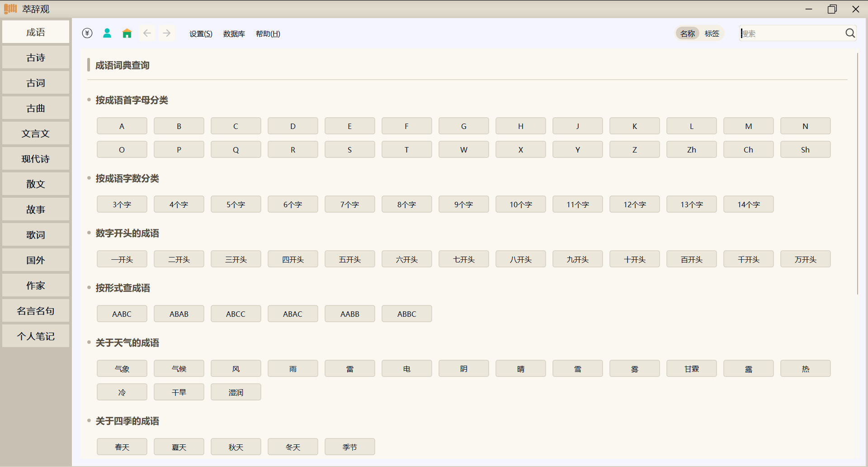Image resolution: width=868 pixels, height=467 pixels.
Task: Select the ABBC pattern button
Action: tap(407, 314)
